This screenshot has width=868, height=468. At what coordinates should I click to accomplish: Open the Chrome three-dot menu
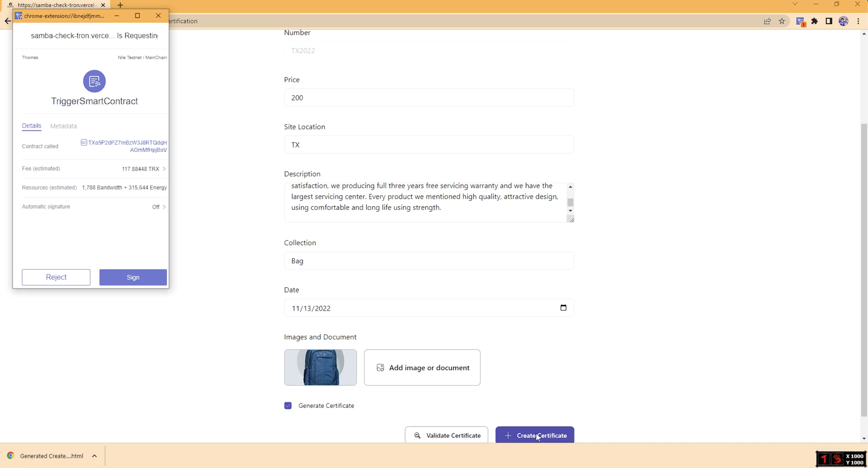tap(858, 21)
